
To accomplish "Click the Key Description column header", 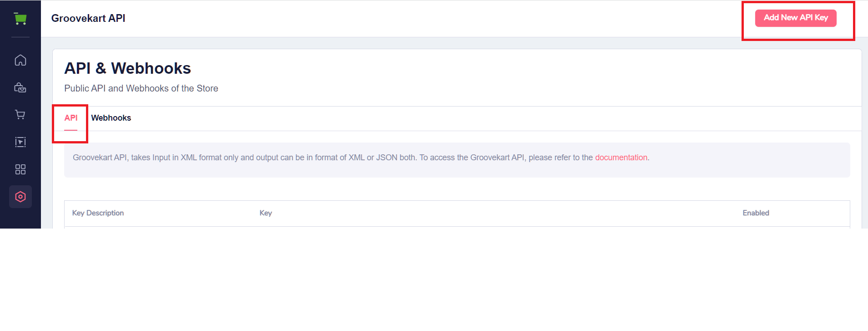I will [98, 213].
